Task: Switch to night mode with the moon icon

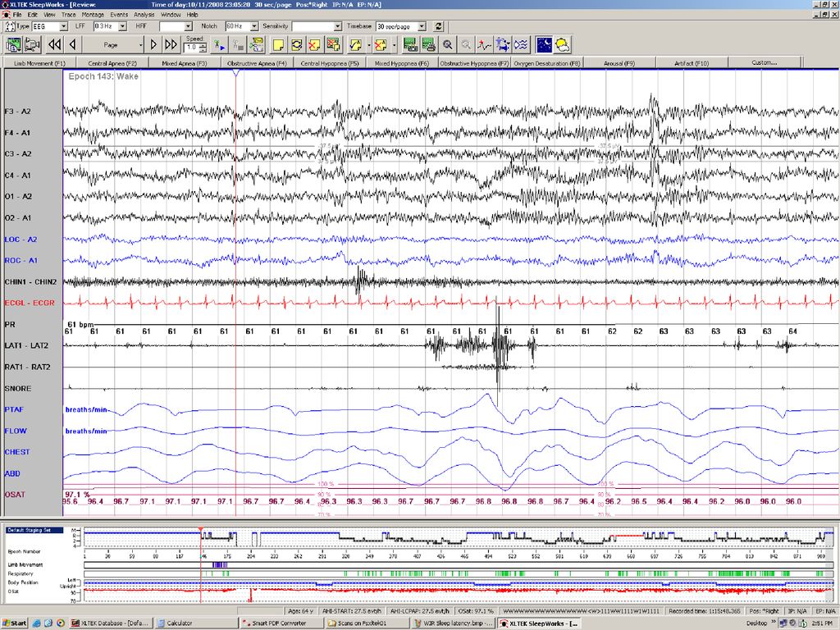Action: 544,45
